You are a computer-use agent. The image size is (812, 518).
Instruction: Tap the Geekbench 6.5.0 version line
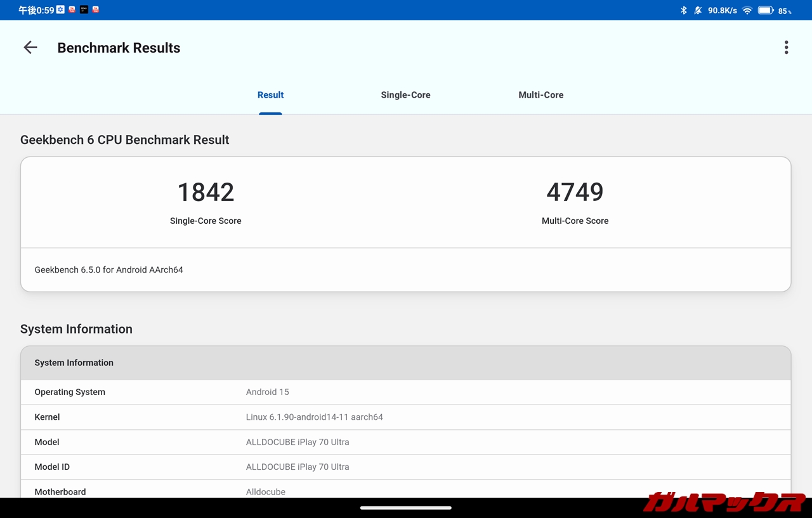point(108,270)
